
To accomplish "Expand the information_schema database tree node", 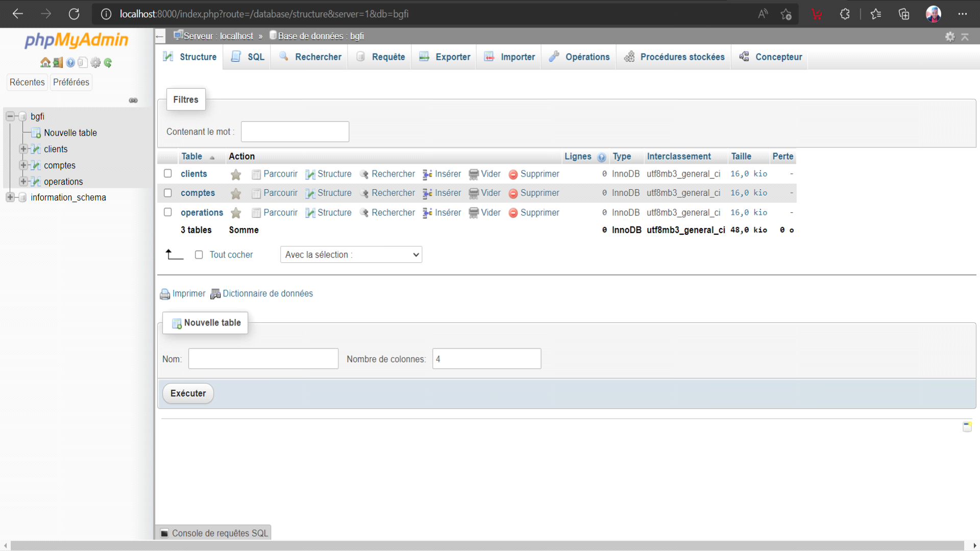I will [10, 197].
